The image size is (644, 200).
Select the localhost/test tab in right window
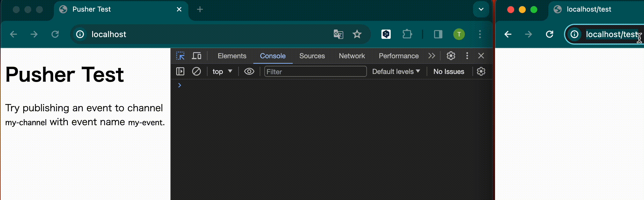point(596,10)
